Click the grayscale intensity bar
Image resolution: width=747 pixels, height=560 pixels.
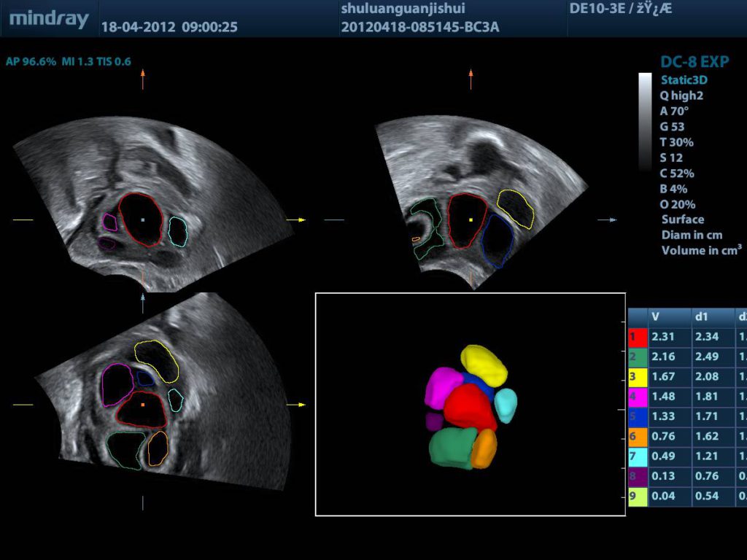(x=645, y=120)
